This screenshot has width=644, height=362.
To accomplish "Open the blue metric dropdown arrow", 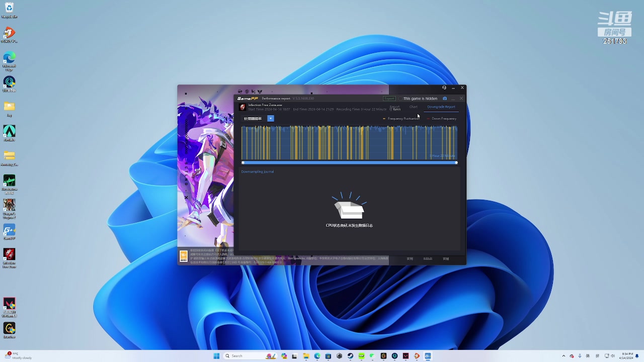I will point(271,119).
